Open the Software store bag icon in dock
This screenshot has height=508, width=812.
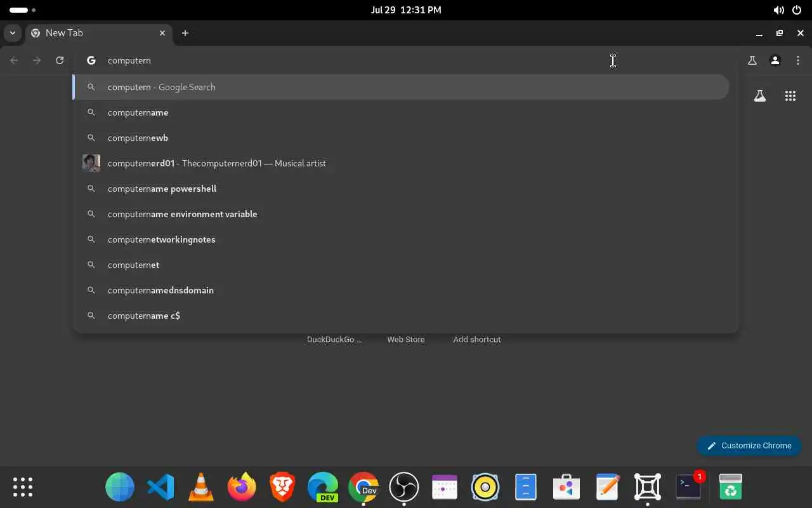point(566,487)
